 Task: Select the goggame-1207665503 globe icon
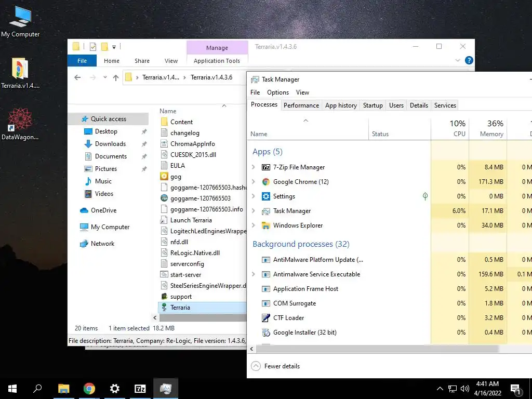[x=164, y=198]
